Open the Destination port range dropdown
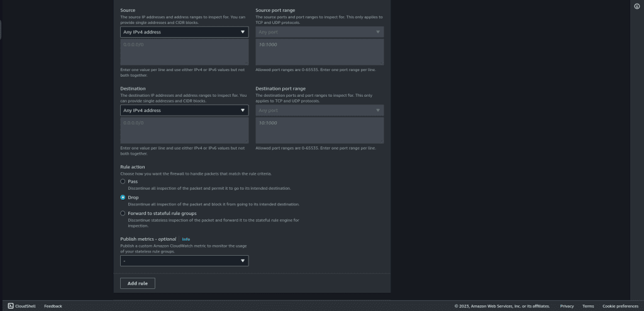The width and height of the screenshot is (644, 311). (319, 111)
